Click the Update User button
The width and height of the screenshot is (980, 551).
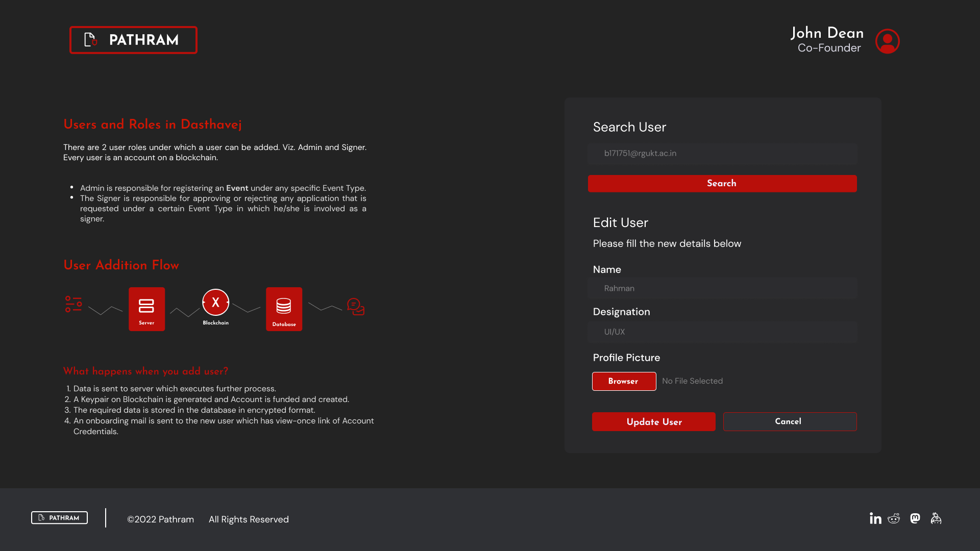click(653, 421)
